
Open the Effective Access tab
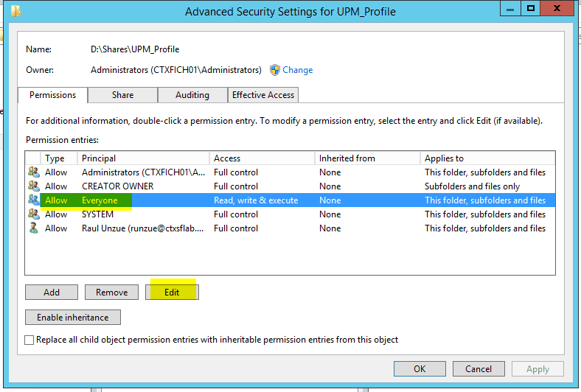[x=263, y=95]
